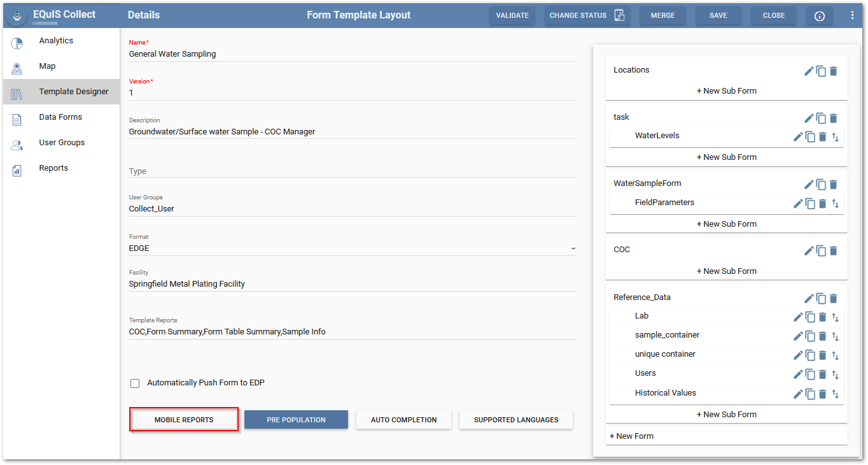
Task: Open the Analytics section
Action: [56, 40]
